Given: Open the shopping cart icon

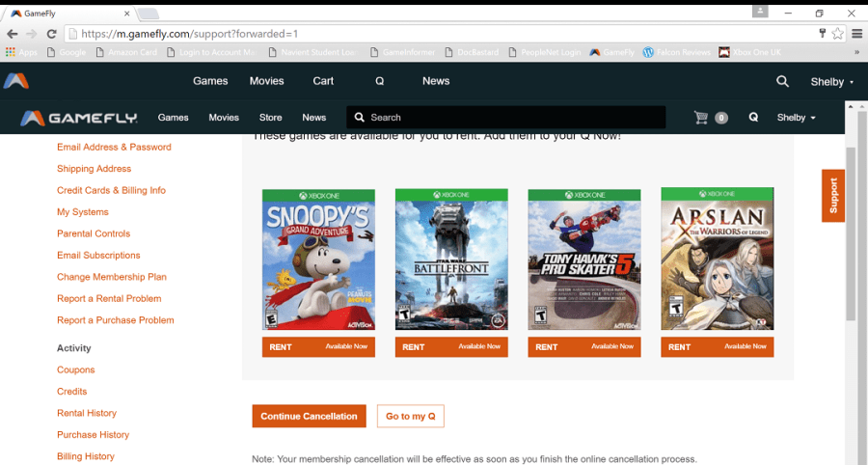Looking at the screenshot, I should point(701,118).
